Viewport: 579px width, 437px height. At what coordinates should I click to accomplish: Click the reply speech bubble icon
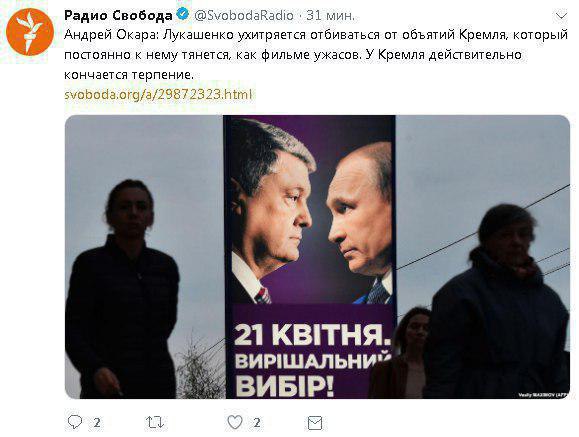point(75,422)
